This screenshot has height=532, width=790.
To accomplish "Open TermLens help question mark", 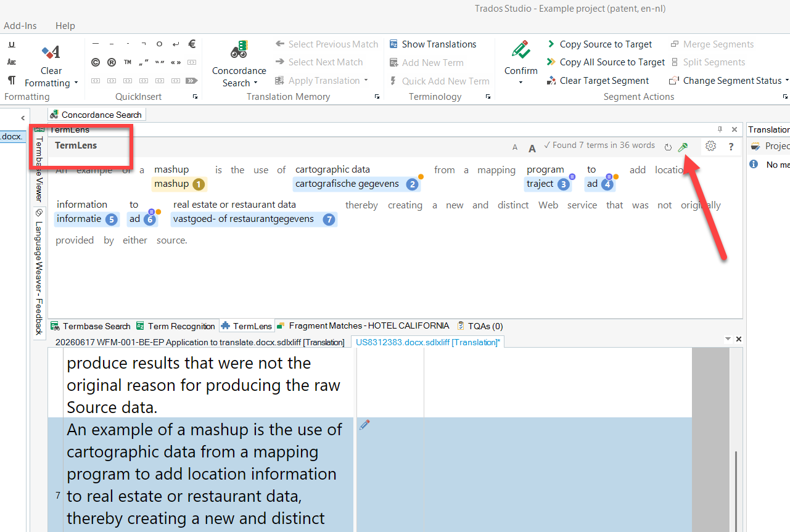I will [731, 147].
